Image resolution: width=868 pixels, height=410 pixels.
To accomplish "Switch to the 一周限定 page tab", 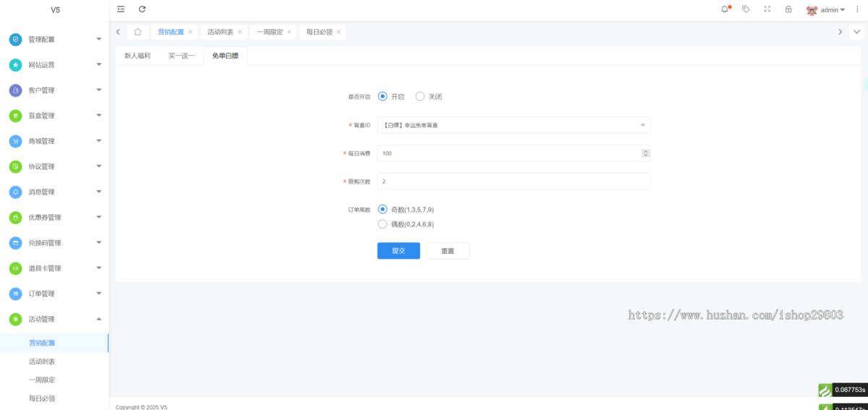I will click(x=270, y=32).
